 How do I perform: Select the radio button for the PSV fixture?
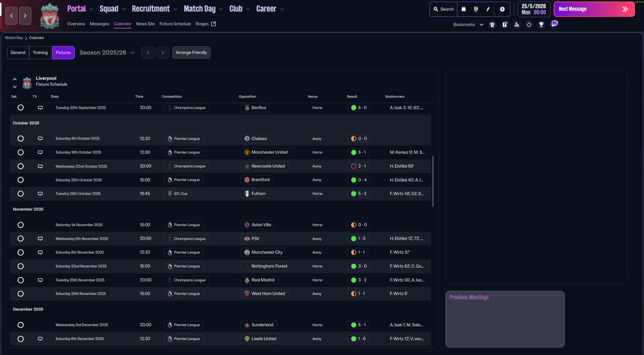(x=21, y=239)
